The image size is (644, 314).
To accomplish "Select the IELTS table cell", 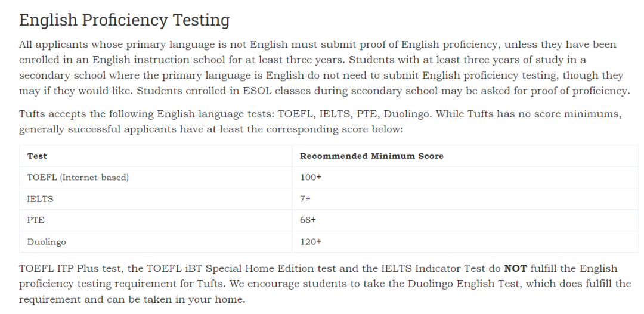I will [156, 198].
